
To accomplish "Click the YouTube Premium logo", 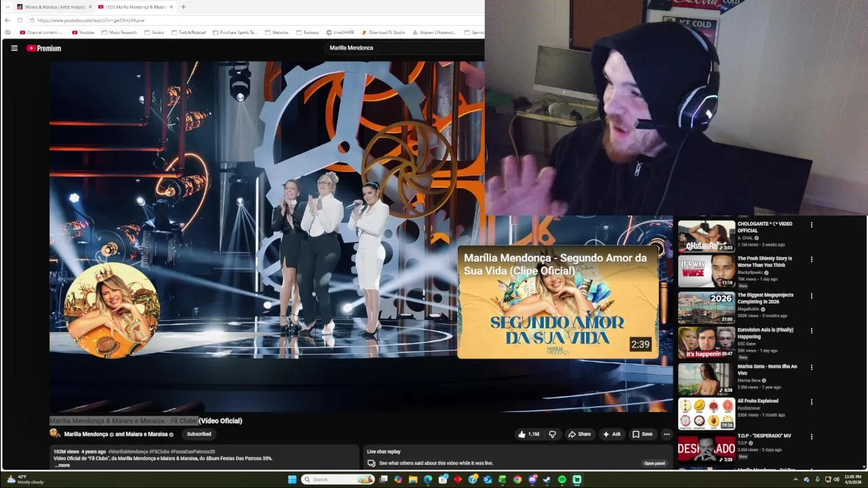I will pyautogui.click(x=44, y=48).
